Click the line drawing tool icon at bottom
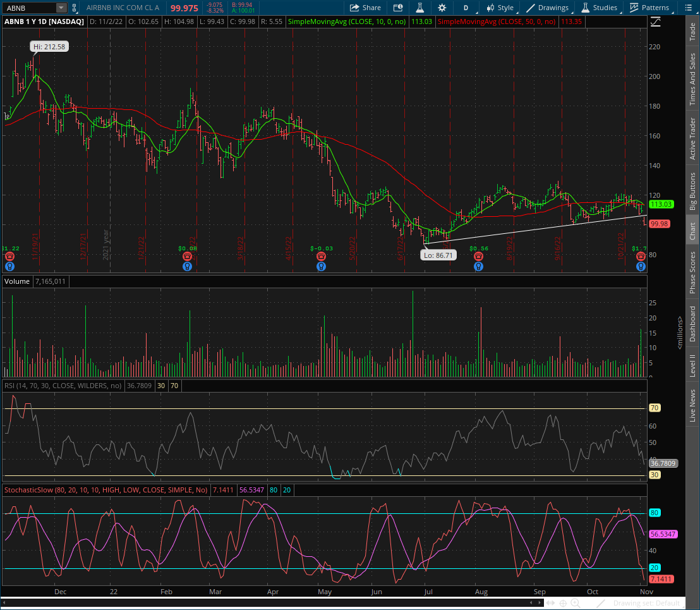The height and width of the screenshot is (610, 700). (601, 603)
